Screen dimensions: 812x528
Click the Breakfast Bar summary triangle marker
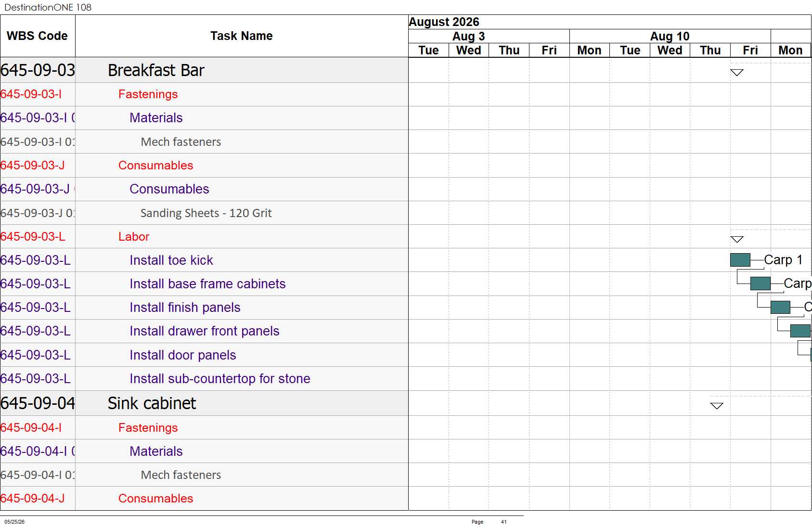(737, 73)
